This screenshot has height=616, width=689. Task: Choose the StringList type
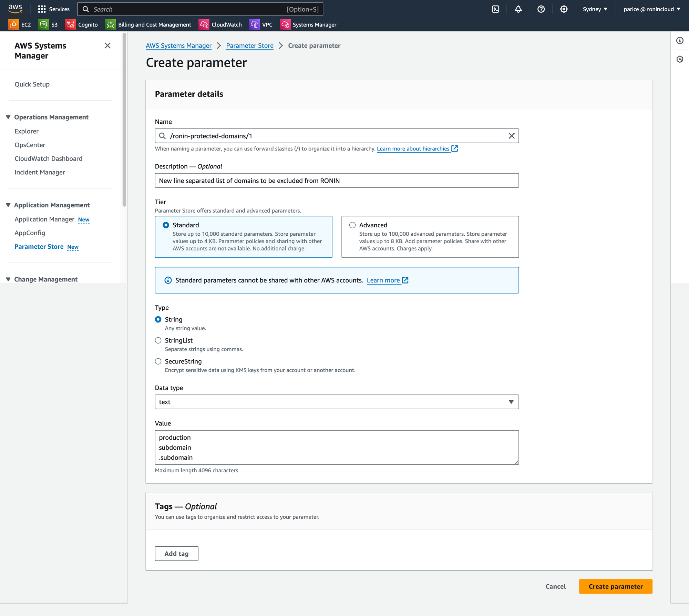coord(158,340)
